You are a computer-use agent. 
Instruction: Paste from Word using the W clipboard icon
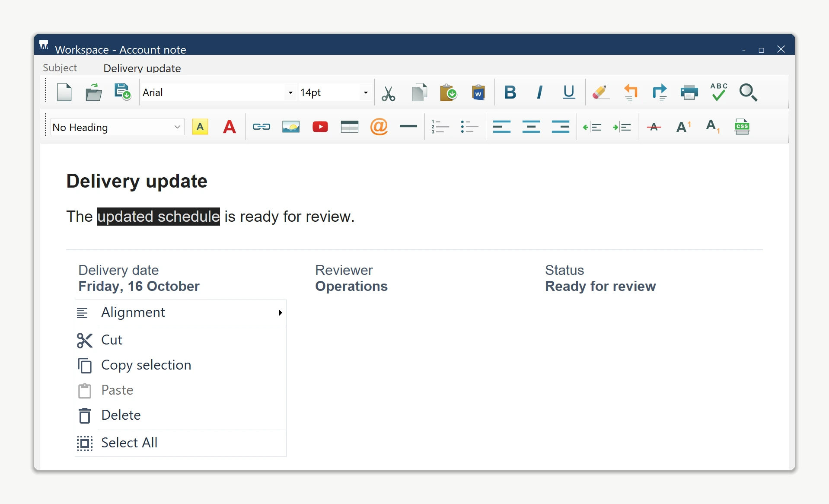[478, 92]
